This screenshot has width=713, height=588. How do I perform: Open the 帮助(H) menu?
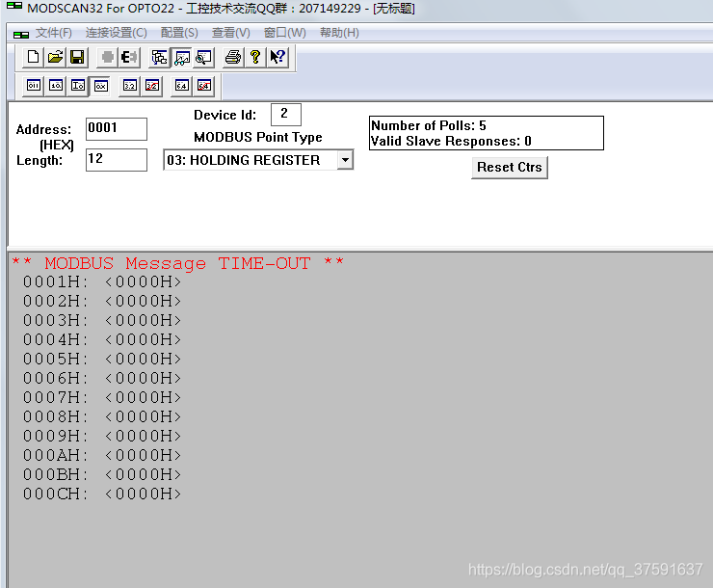click(x=339, y=33)
